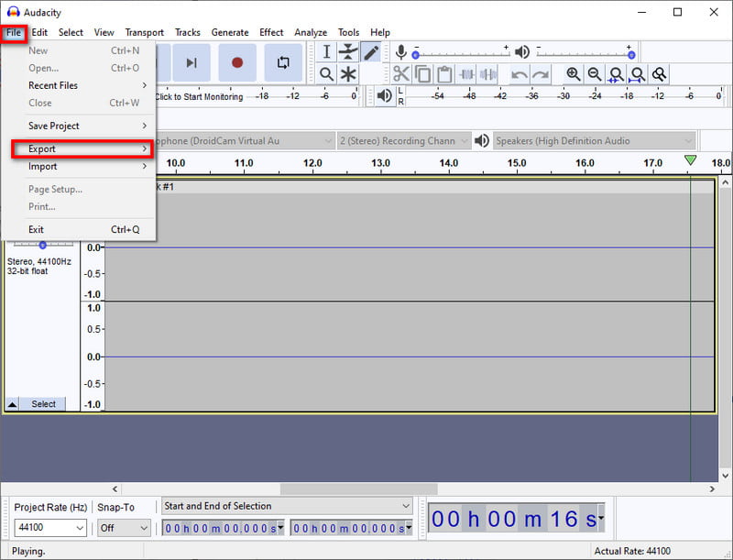733x560 pixels.
Task: Open the Snap-To dropdown
Action: tap(124, 528)
